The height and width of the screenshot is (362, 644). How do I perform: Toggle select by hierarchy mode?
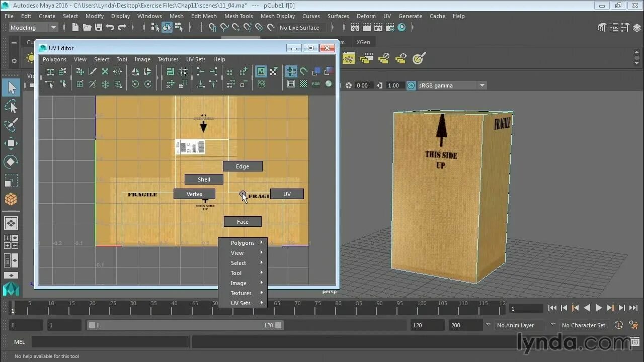click(155, 28)
